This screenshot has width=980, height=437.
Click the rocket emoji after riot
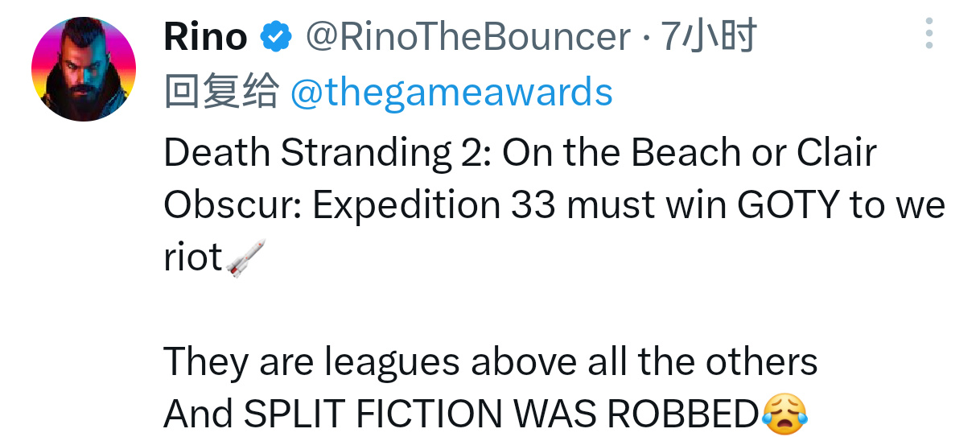tap(245, 259)
